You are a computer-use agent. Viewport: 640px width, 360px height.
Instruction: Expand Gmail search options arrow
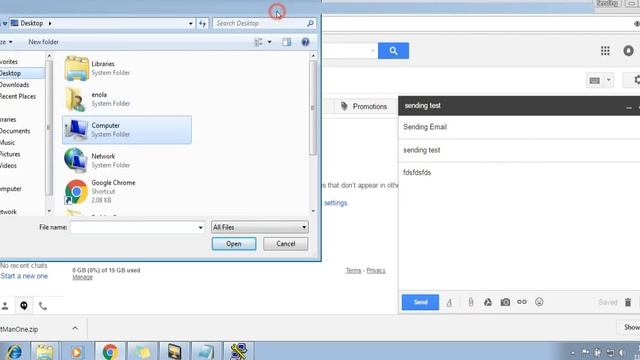tap(373, 51)
